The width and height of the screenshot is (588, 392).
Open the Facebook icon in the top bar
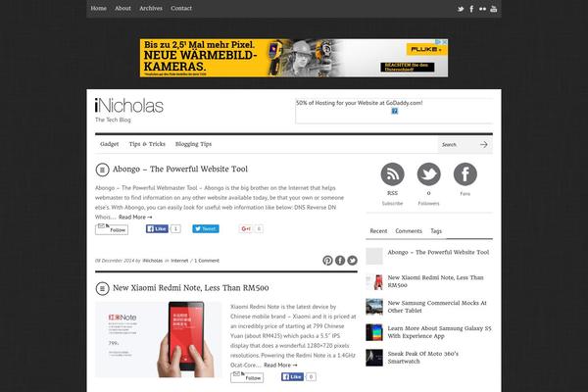[471, 9]
